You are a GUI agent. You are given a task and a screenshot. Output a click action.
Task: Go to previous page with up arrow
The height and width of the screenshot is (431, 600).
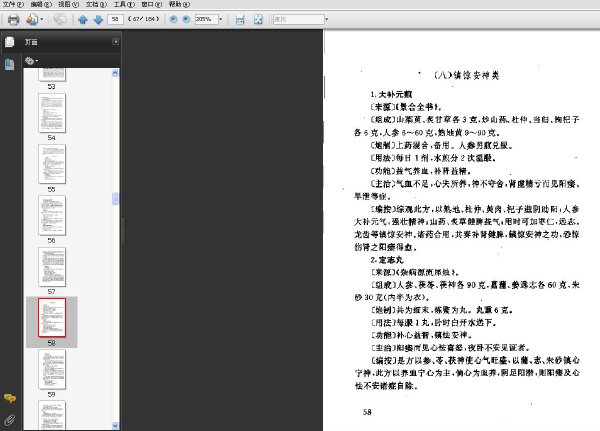pyautogui.click(x=83, y=19)
